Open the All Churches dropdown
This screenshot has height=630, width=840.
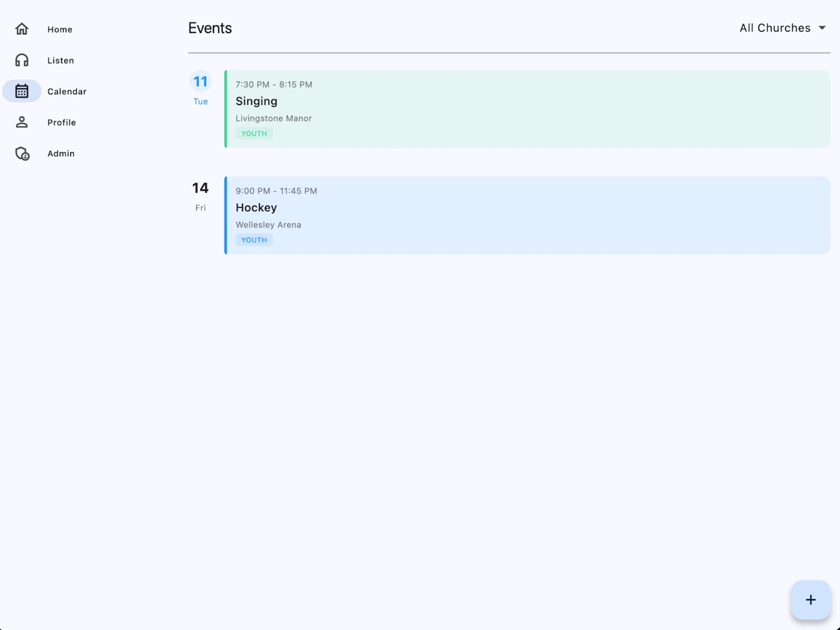(x=782, y=28)
